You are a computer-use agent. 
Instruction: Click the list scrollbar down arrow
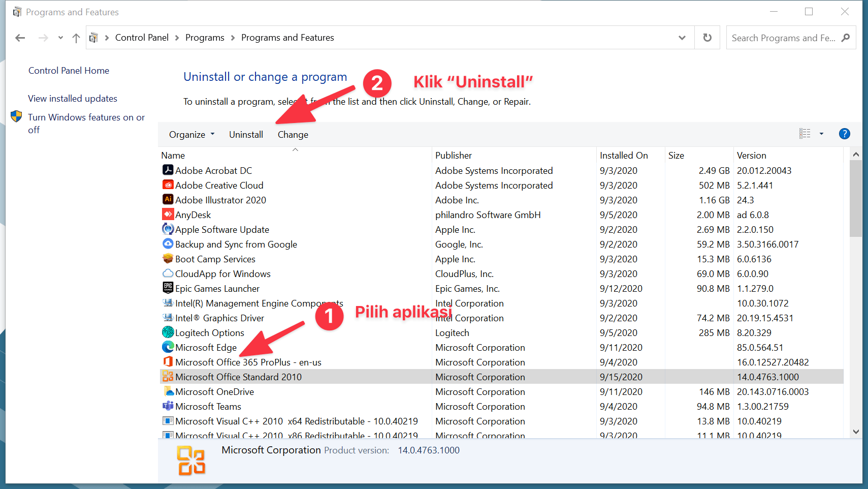(856, 432)
